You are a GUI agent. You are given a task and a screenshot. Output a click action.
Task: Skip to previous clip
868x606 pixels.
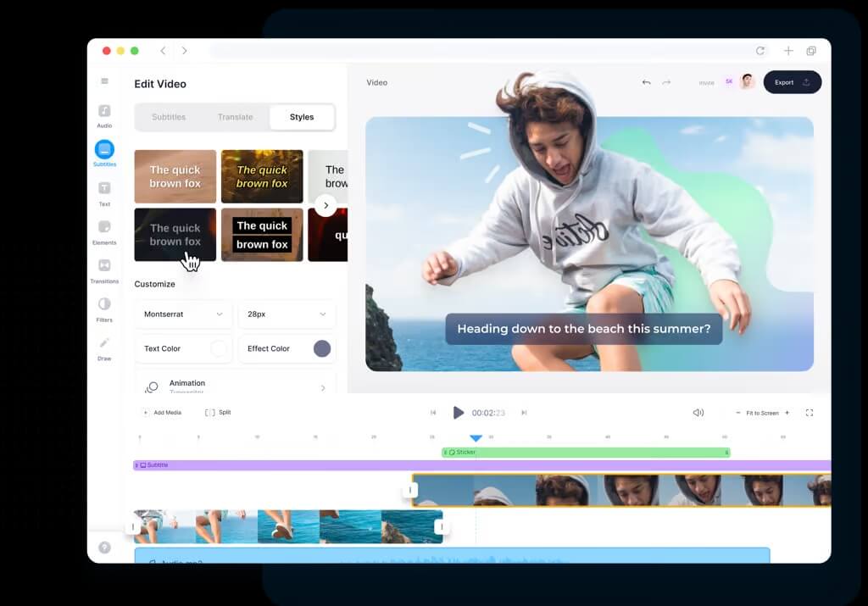(x=433, y=412)
